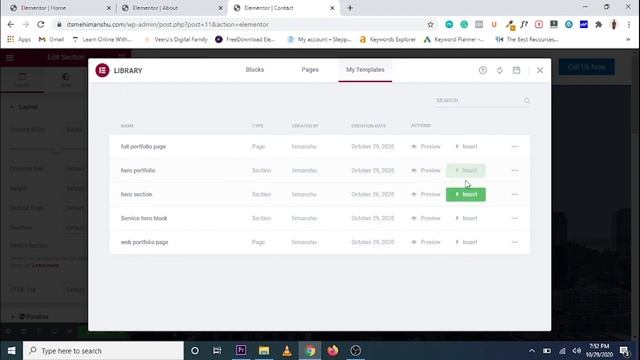This screenshot has width=640, height=360.
Task: Click the 'full portfolio page' template name
Action: point(143,147)
